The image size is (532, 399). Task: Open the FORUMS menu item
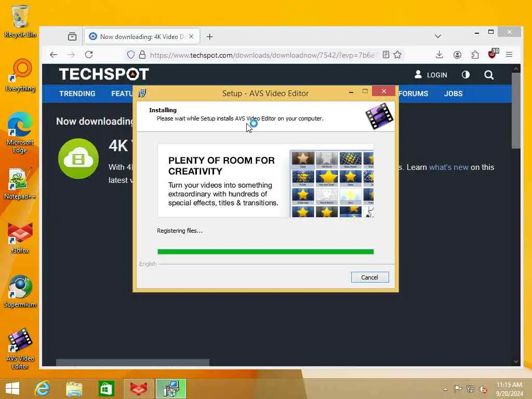(x=413, y=94)
